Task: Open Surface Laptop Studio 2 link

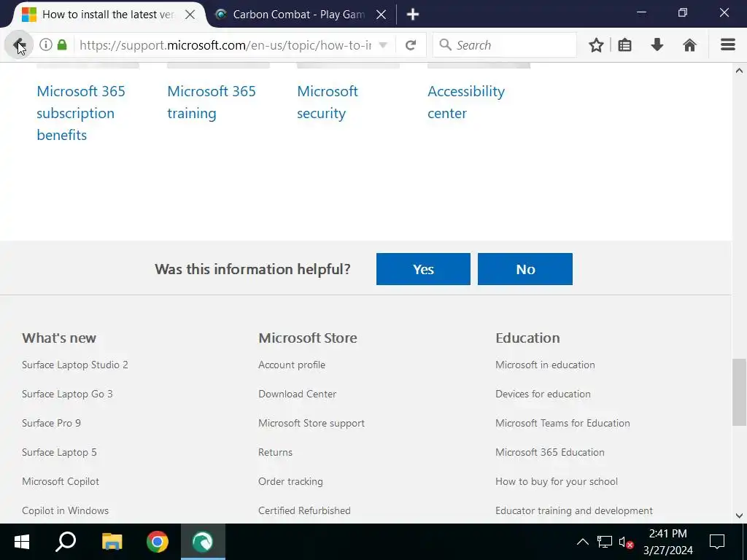Action: coord(75,365)
